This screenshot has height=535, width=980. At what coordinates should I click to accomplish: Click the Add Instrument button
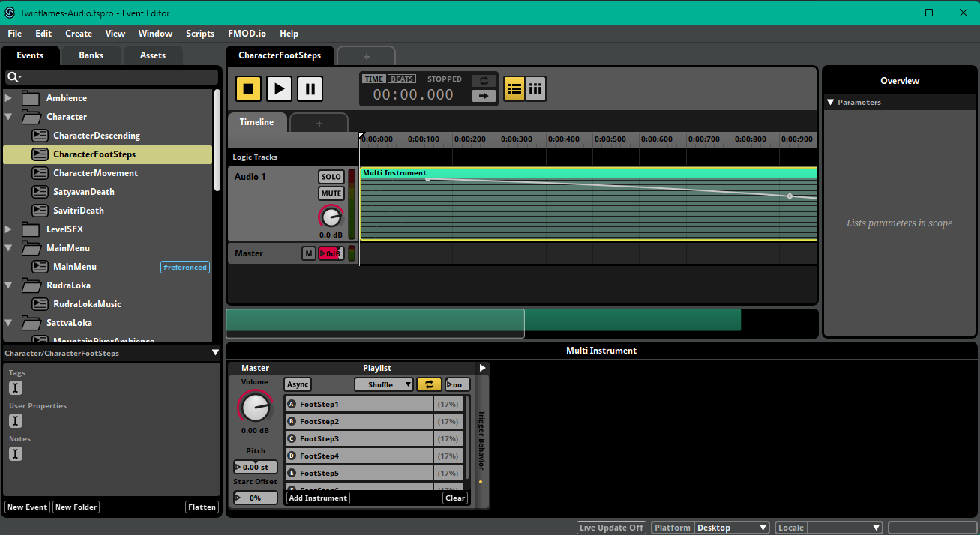[318, 498]
